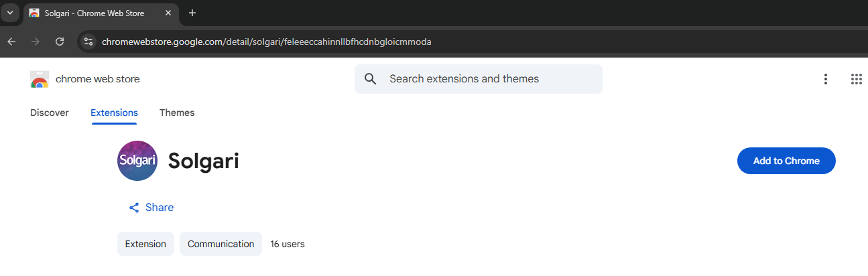Click the magnifier search icon
The image size is (868, 276).
[x=371, y=79]
